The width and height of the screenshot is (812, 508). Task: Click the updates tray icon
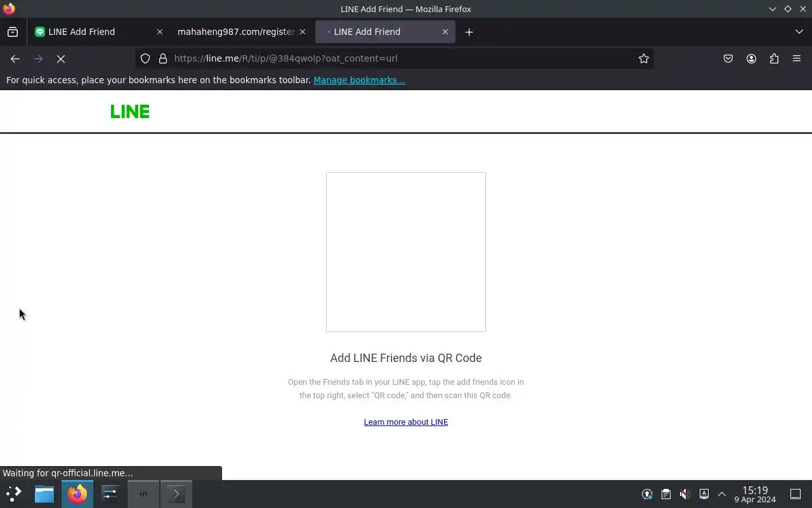point(647,494)
